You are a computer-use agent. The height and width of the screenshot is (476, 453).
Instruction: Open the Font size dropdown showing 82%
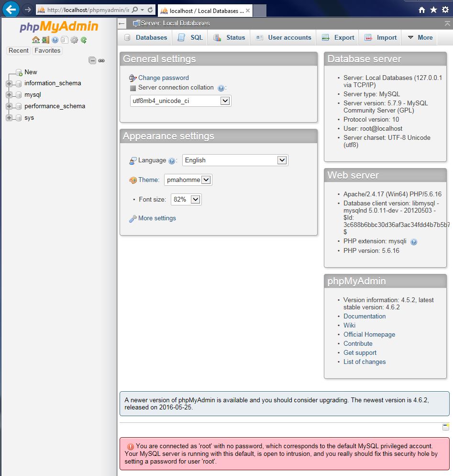click(186, 199)
